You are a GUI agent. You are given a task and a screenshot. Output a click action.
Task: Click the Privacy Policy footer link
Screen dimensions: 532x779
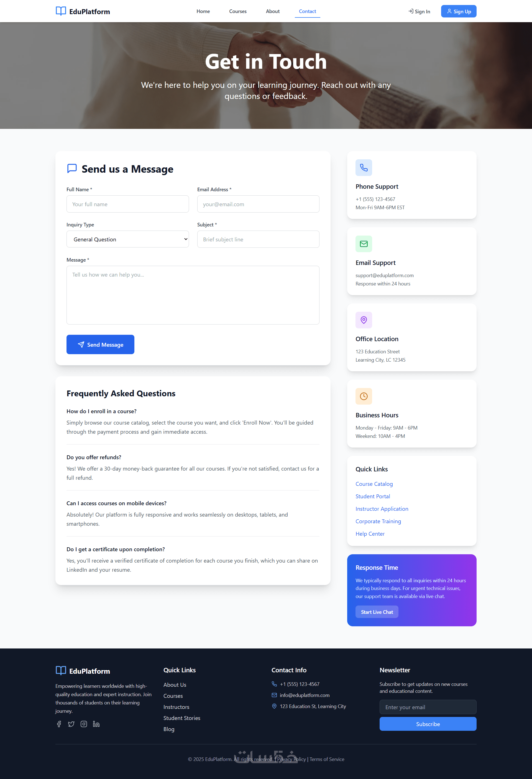pyautogui.click(x=291, y=759)
